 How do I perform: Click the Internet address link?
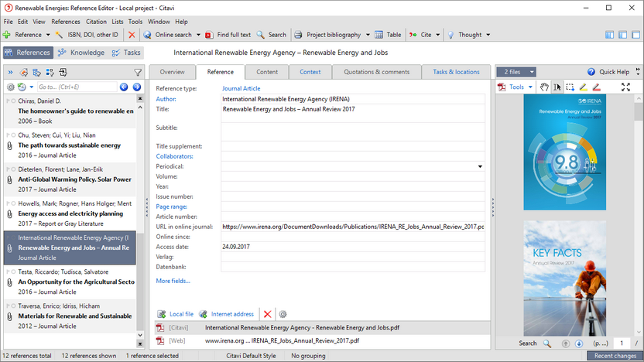click(227, 314)
